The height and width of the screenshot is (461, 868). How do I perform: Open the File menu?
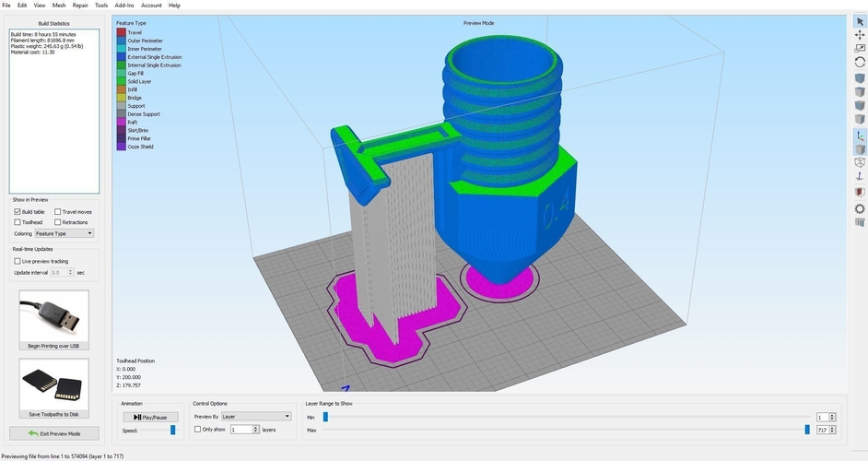click(x=6, y=5)
